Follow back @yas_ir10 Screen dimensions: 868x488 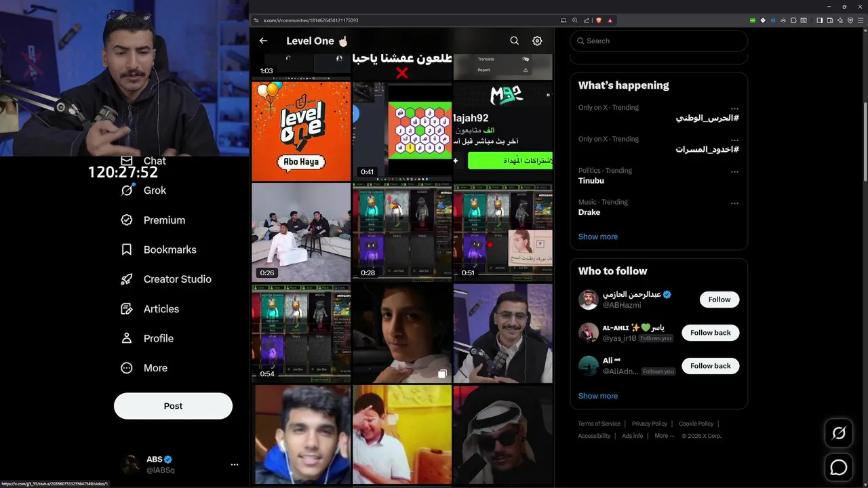pyautogui.click(x=710, y=333)
